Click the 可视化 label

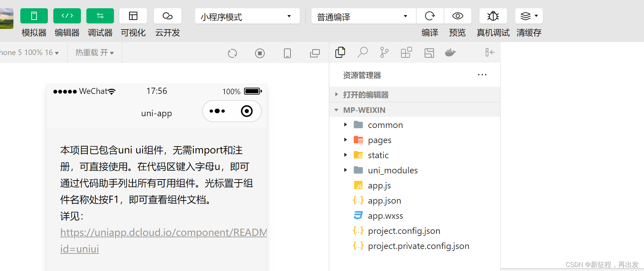[x=133, y=33]
